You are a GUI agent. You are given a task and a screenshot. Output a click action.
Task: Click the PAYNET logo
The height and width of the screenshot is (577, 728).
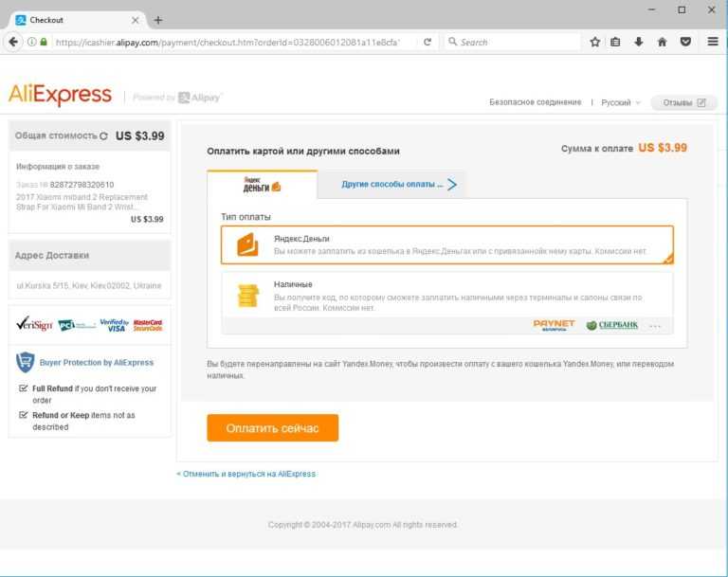coord(554,325)
